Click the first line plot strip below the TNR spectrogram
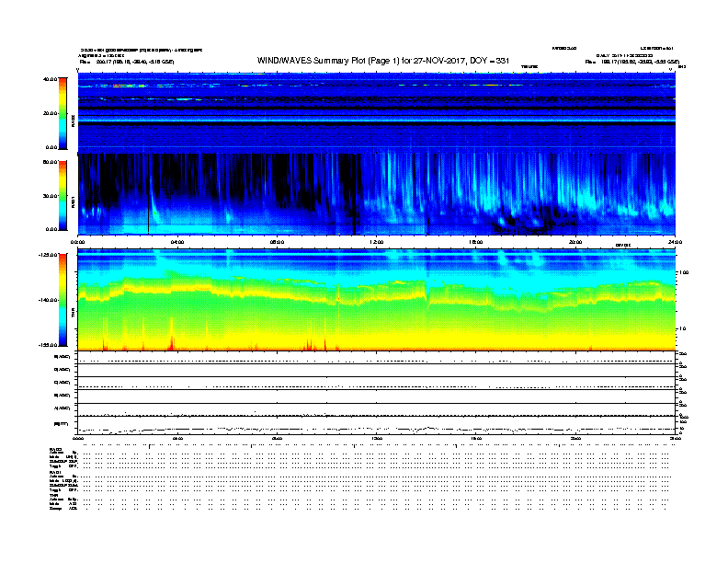 point(377,358)
